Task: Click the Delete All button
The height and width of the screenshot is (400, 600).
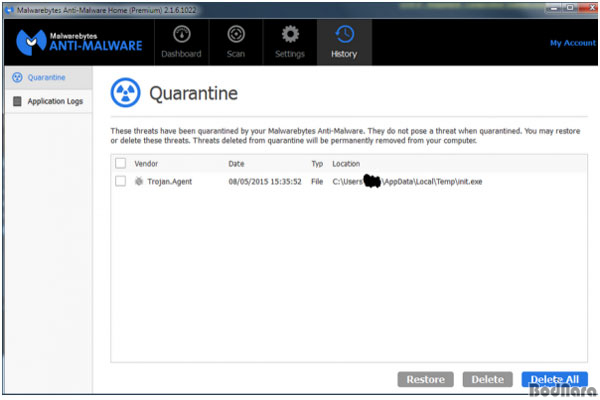Action: pos(554,379)
